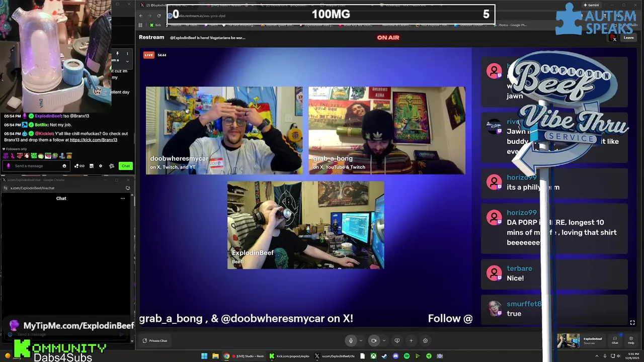Screen dimensions: 644x362
Task: Click smurffet chat message 'true'
Action: click(x=553, y=309)
